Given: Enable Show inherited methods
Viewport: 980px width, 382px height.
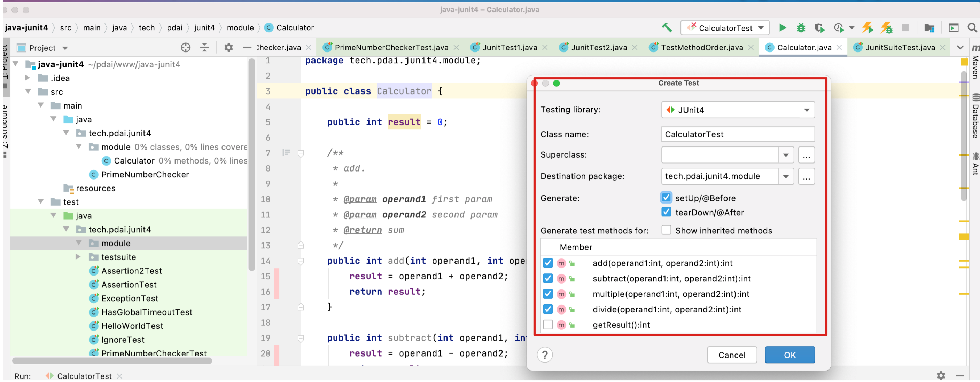Looking at the screenshot, I should tap(666, 230).
